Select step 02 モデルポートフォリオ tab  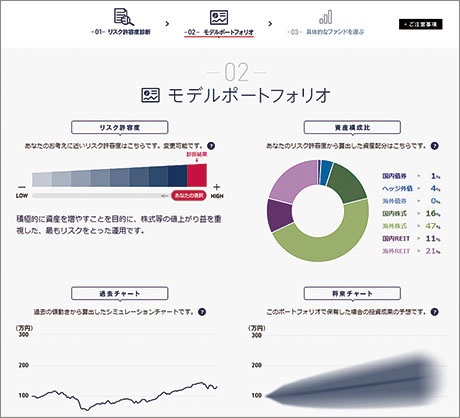[219, 32]
